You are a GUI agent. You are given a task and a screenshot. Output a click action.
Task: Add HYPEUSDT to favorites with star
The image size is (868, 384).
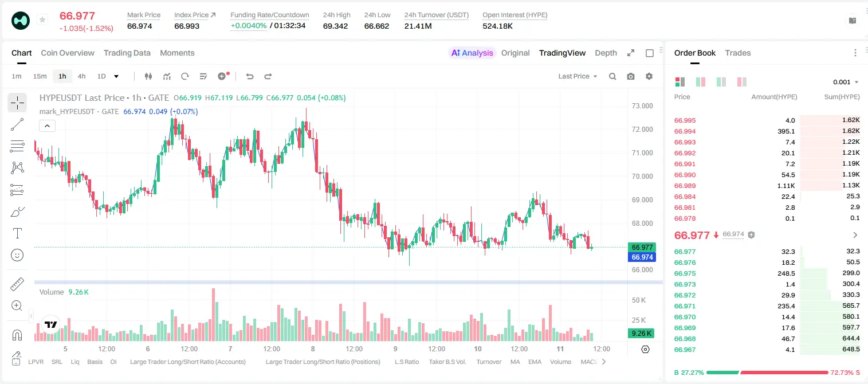pyautogui.click(x=42, y=20)
